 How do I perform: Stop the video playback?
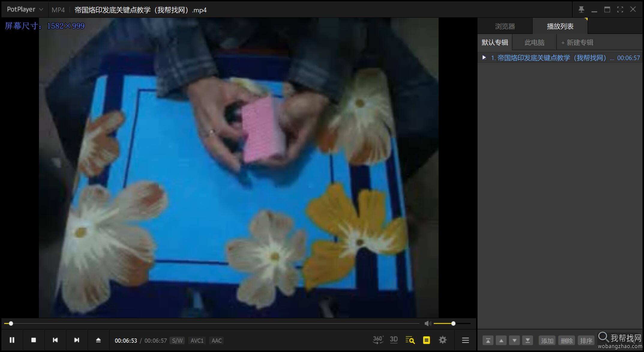[x=34, y=340]
